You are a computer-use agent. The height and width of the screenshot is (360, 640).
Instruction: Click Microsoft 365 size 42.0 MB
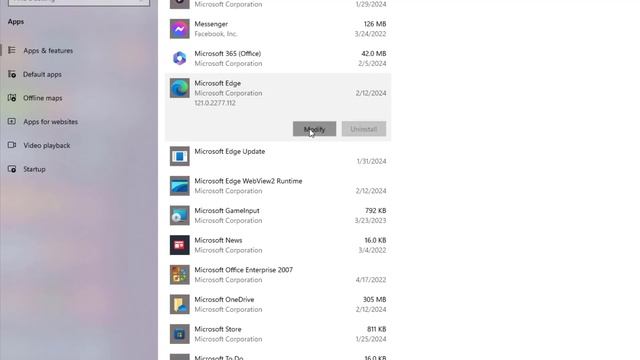(x=374, y=53)
